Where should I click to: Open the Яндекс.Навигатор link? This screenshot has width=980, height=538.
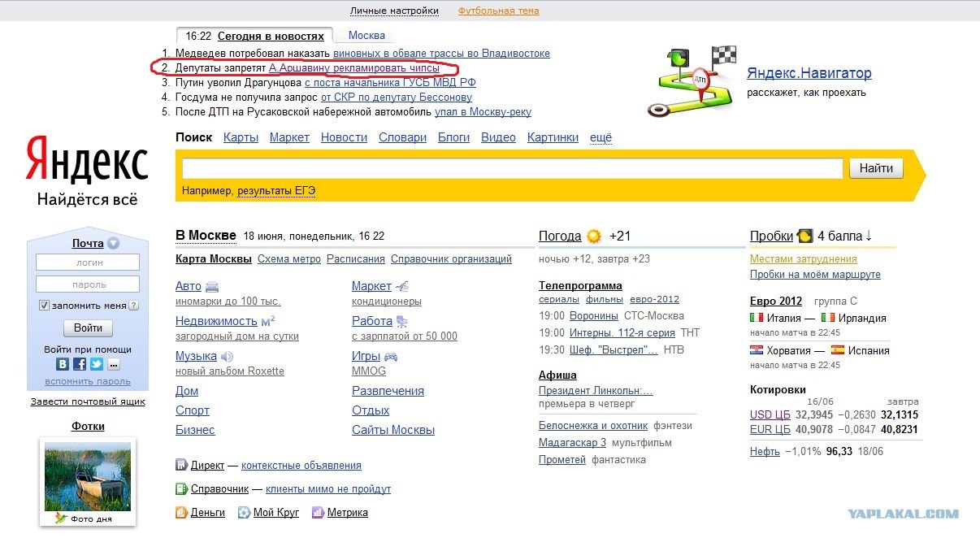point(809,73)
